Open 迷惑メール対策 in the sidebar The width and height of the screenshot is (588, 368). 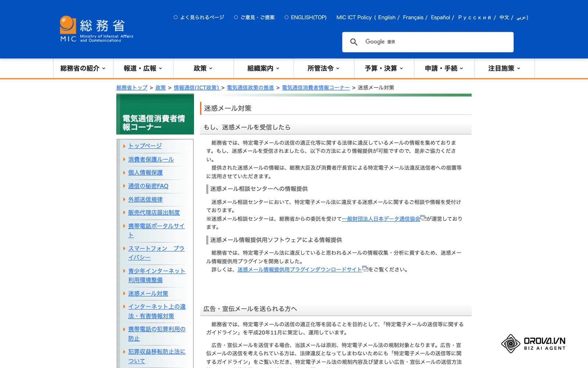[x=148, y=294]
